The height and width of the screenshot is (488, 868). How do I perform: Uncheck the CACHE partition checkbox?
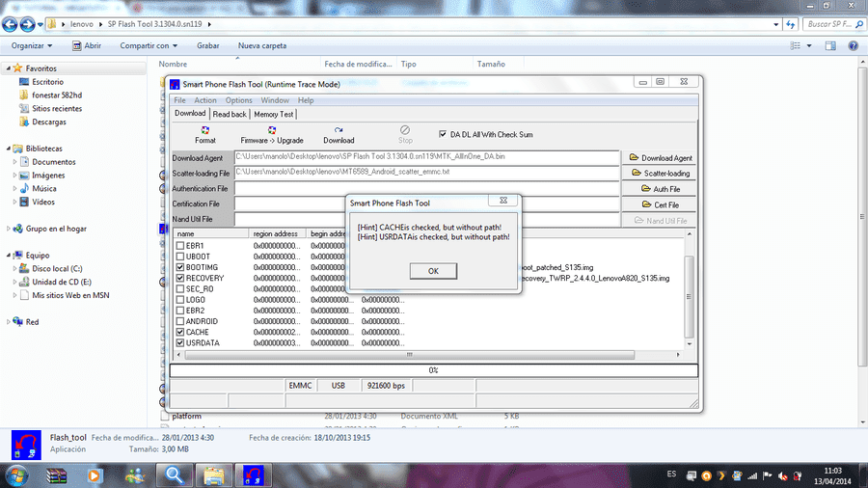pyautogui.click(x=180, y=332)
